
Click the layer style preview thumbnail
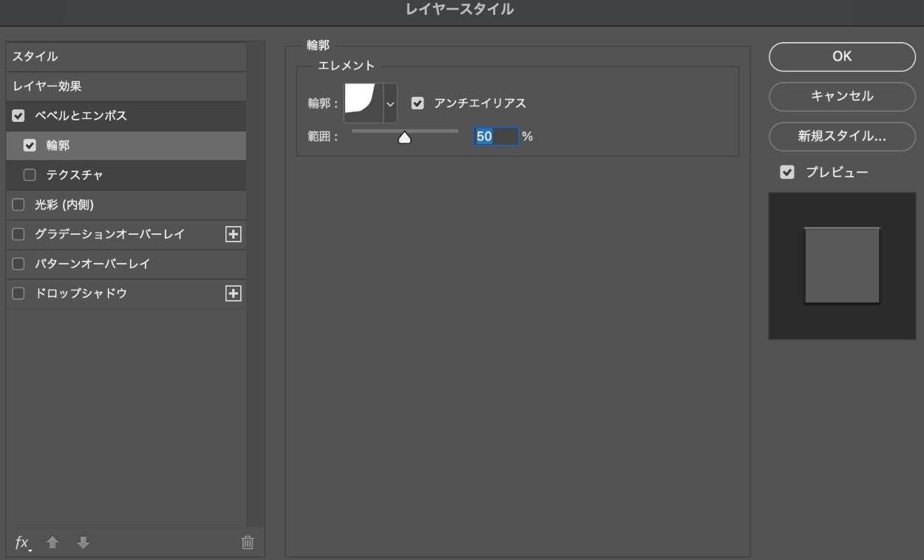pos(842,266)
